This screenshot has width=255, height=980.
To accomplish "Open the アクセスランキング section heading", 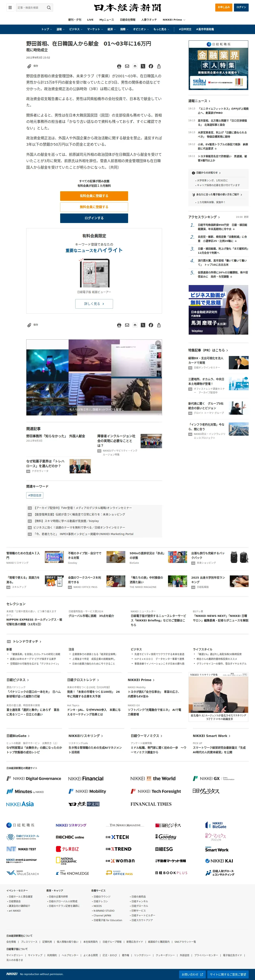I will pyautogui.click(x=204, y=217).
